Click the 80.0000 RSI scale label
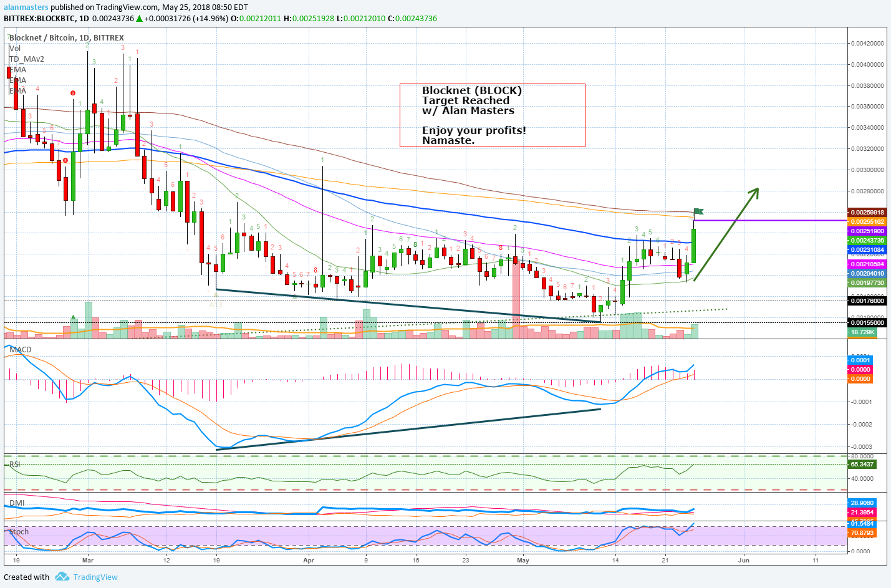The width and height of the screenshot is (891, 588). point(862,456)
